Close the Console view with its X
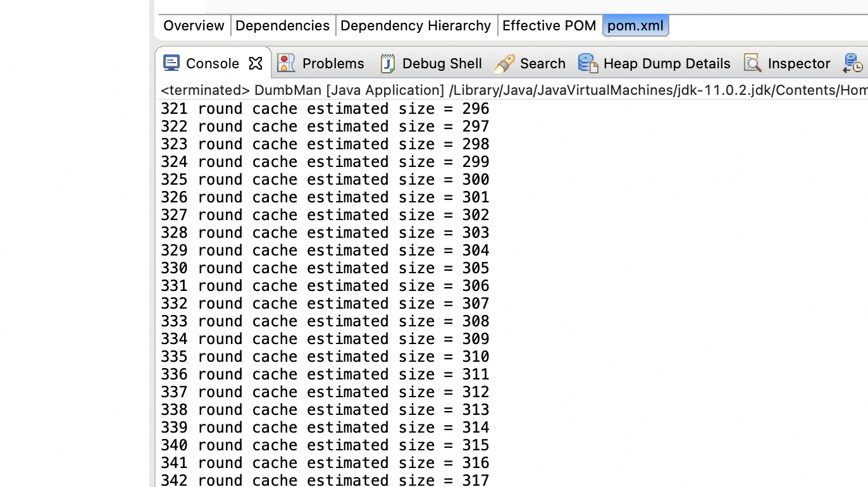The width and height of the screenshot is (868, 487). 256,63
